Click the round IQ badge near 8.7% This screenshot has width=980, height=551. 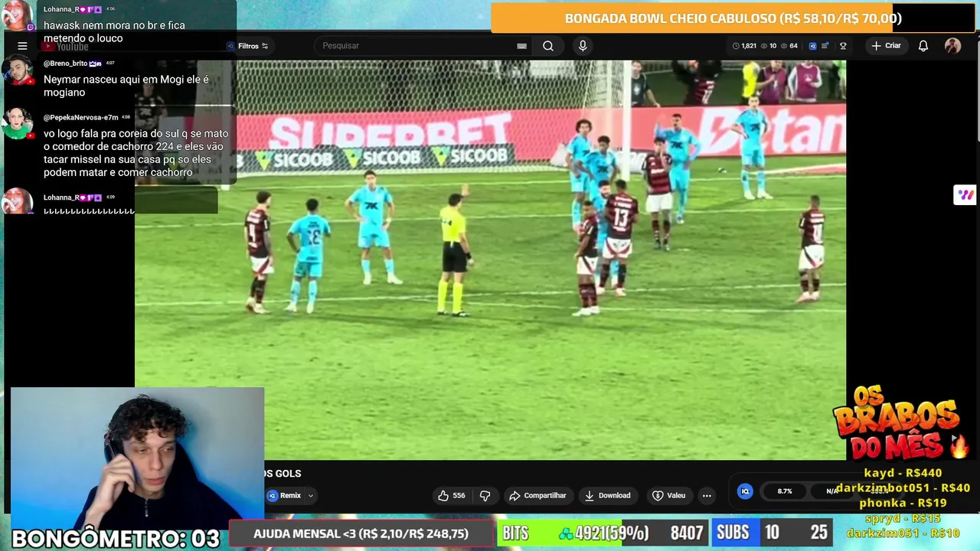[745, 491]
